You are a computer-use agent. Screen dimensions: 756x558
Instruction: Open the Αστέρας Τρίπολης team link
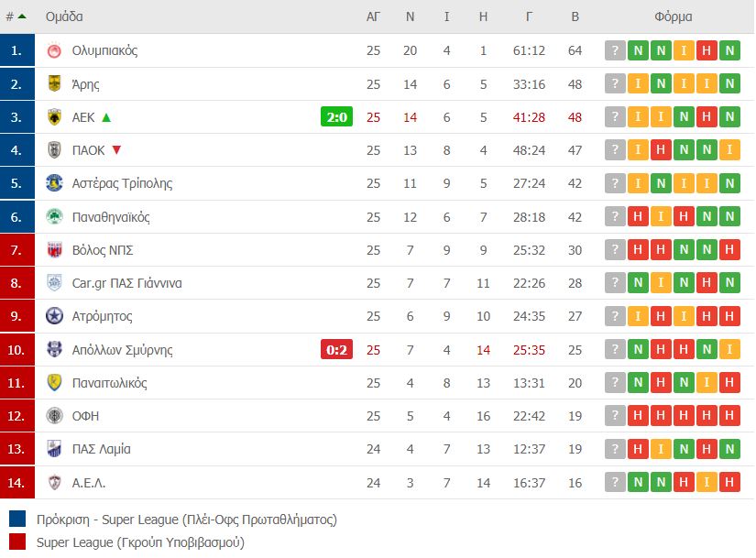tap(122, 183)
